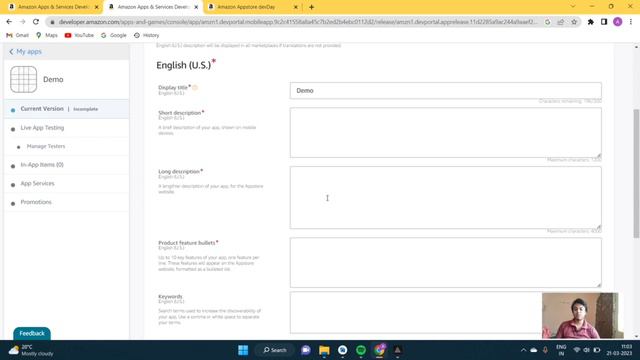Open the Feedback button
Viewport: 640px width, 360px height.
pyautogui.click(x=32, y=333)
